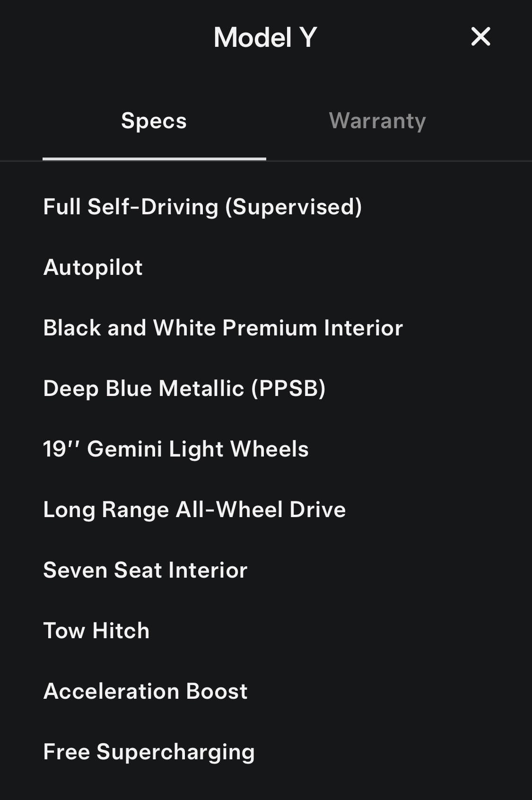
Task: Choose the Deep Blue Metallic entry
Action: (x=184, y=388)
